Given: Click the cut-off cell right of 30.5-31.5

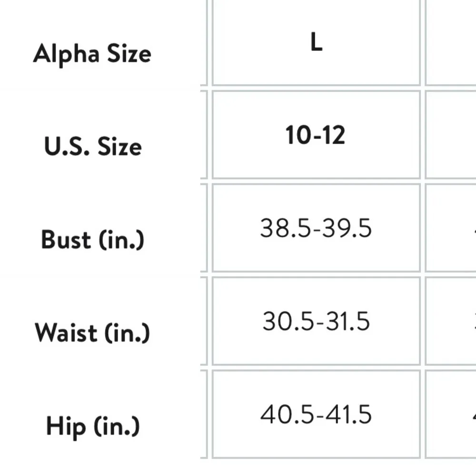Looking at the screenshot, I should pyautogui.click(x=451, y=321).
